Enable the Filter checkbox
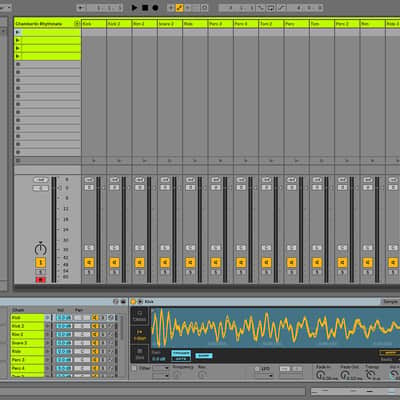 [x=134, y=368]
